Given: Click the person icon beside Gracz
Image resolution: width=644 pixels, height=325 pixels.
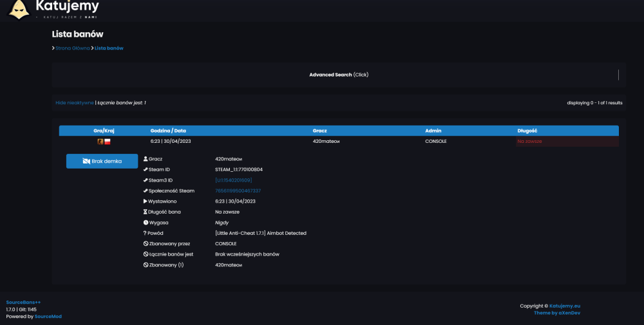Looking at the screenshot, I should pyautogui.click(x=146, y=159).
